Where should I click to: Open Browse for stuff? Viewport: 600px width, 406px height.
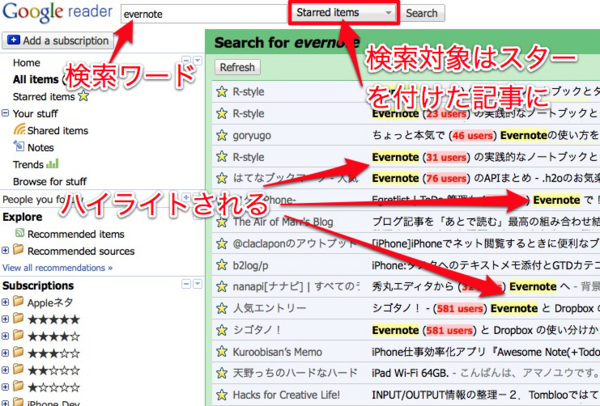[x=50, y=181]
